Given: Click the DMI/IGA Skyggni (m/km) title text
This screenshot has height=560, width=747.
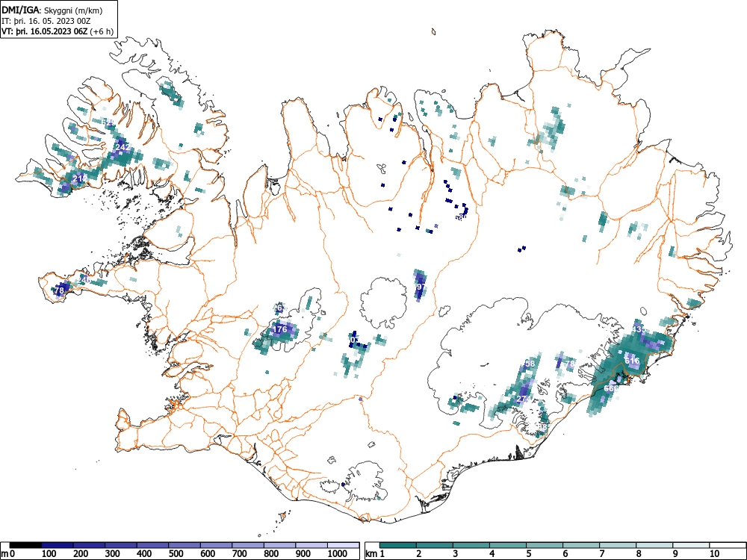Looking at the screenshot, I should click(x=52, y=10).
